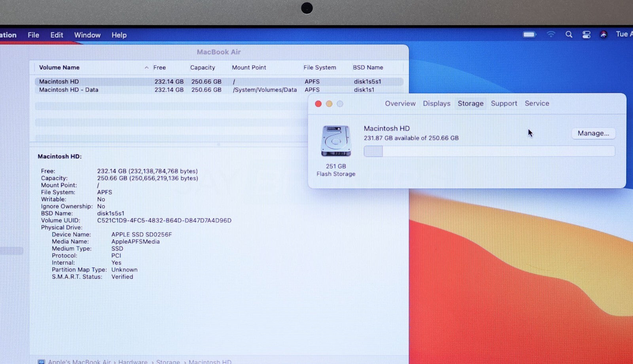This screenshot has width=633, height=364.
Task: Switch to the Support tab
Action: pos(504,103)
